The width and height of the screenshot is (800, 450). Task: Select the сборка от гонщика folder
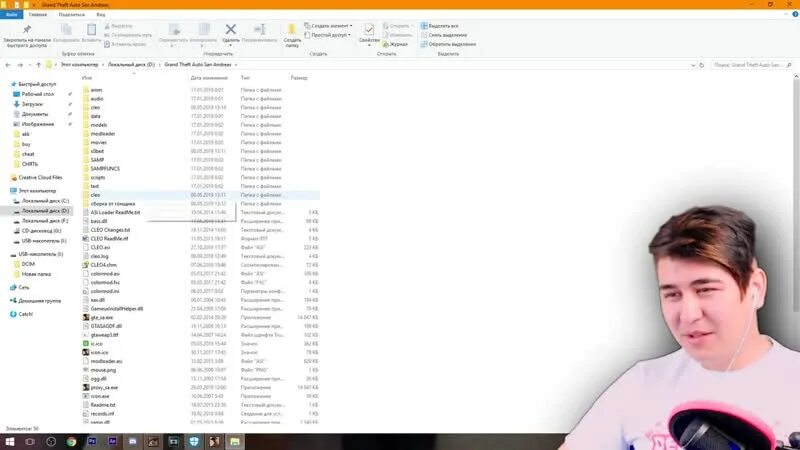click(x=113, y=204)
